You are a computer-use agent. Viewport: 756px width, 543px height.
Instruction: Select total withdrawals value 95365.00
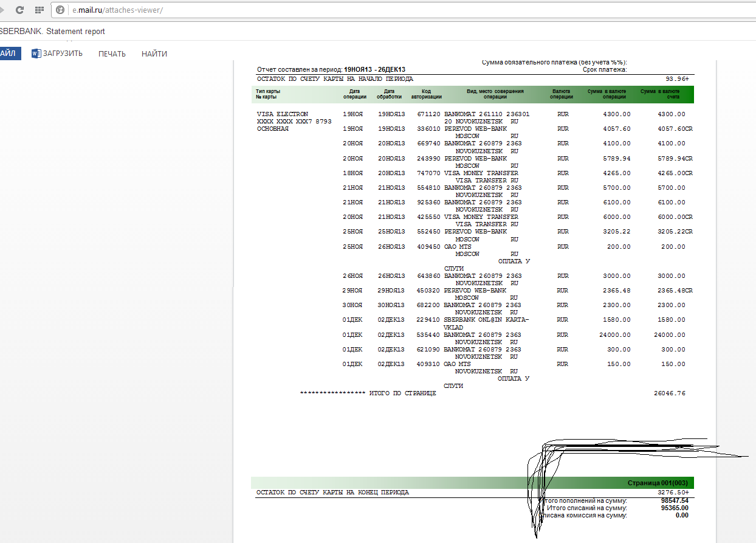675,508
